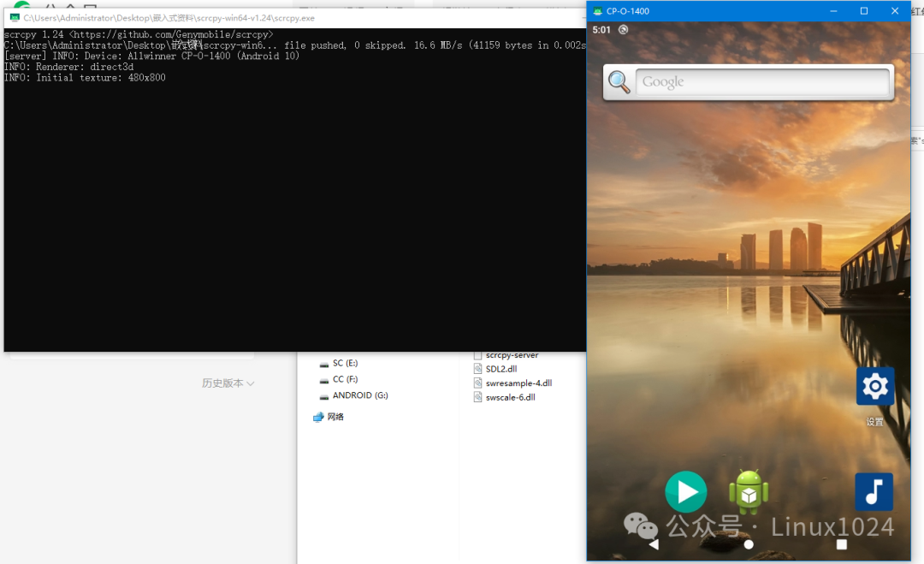The image size is (924, 564).
Task: Click the CP-O-1400 window title icon
Action: coord(597,11)
